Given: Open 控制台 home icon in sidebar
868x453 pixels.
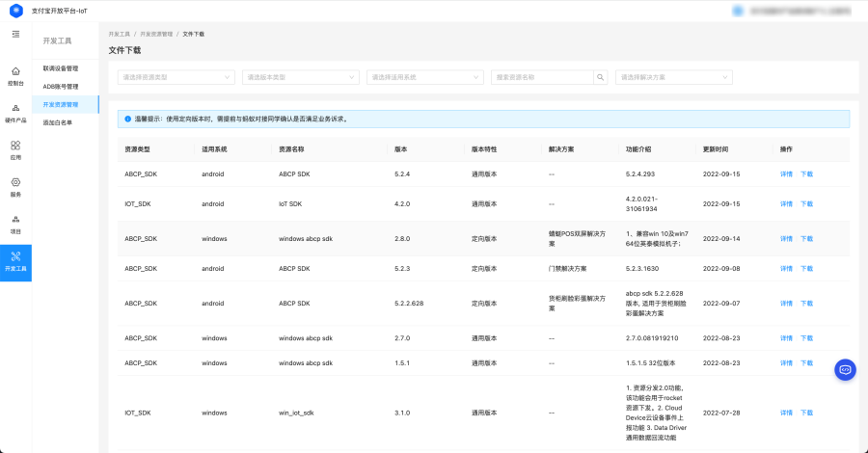Looking at the screenshot, I should tap(15, 70).
